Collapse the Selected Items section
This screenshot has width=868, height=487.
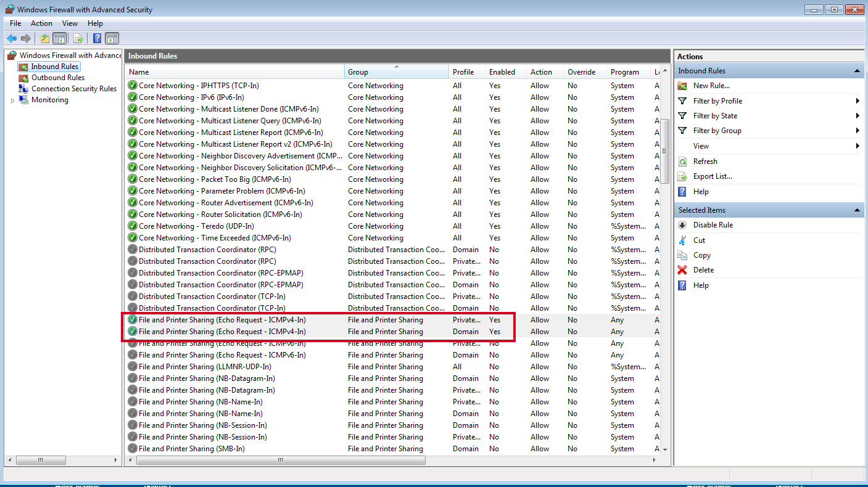click(x=857, y=210)
